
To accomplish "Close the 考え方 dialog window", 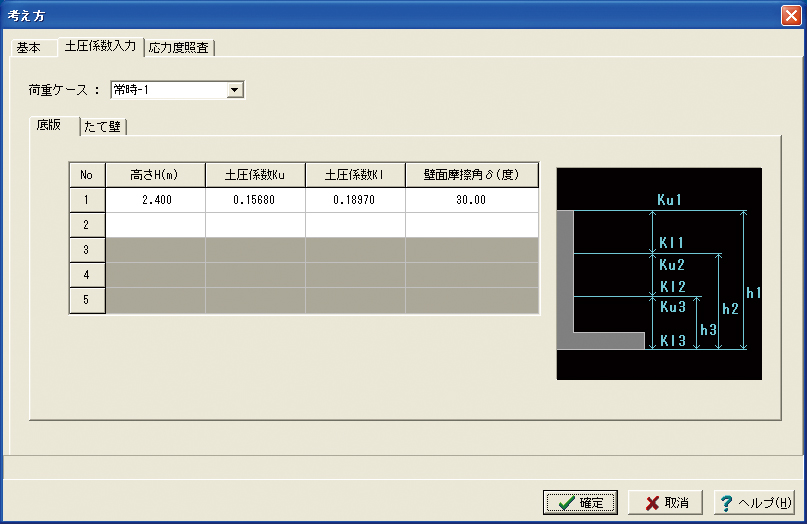I will click(x=791, y=15).
